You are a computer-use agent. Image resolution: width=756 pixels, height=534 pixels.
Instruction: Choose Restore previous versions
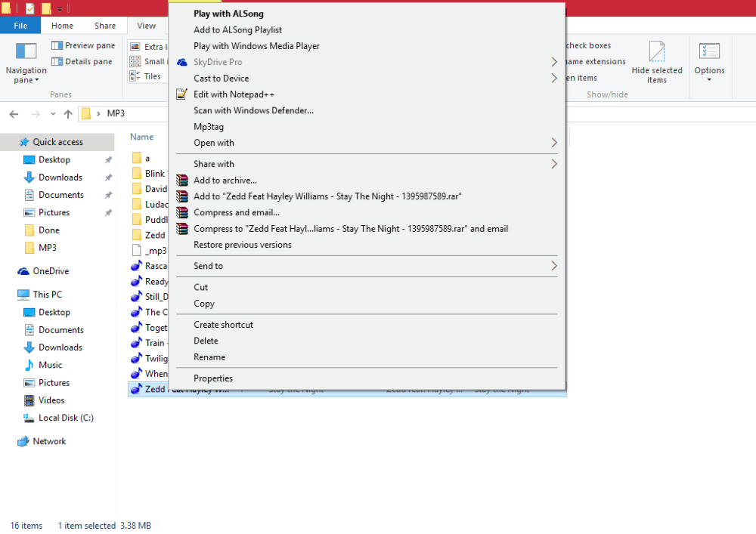tap(243, 245)
